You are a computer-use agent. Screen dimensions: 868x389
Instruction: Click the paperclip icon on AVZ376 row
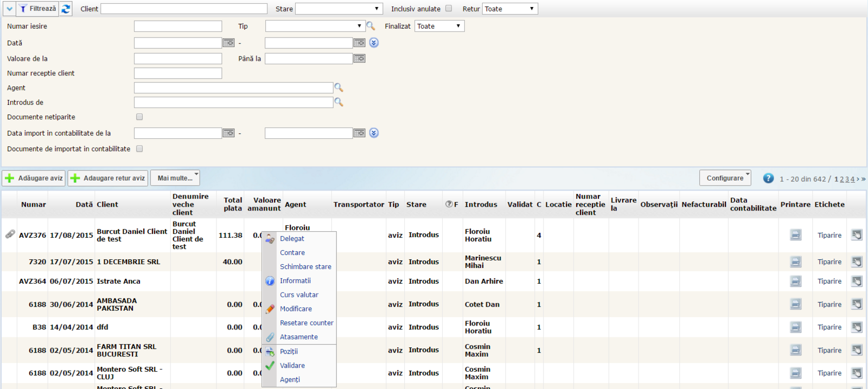(10, 234)
